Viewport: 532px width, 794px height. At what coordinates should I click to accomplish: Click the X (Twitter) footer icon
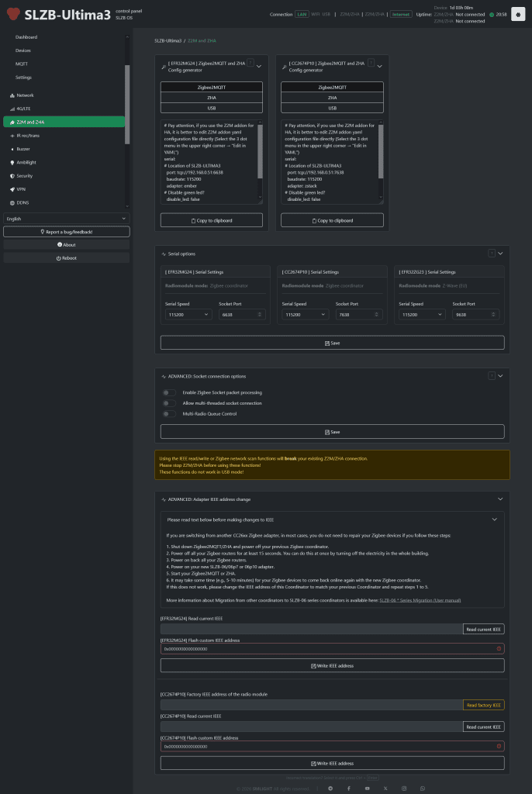tap(385, 788)
